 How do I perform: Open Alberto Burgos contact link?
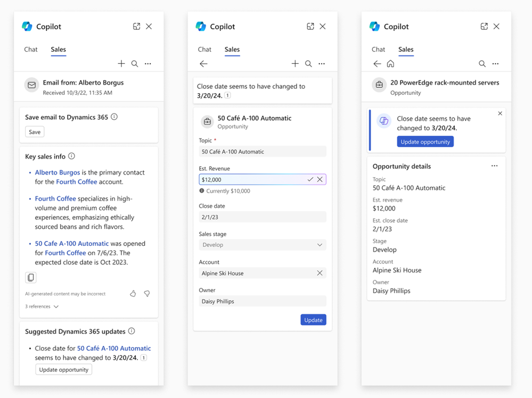point(58,172)
